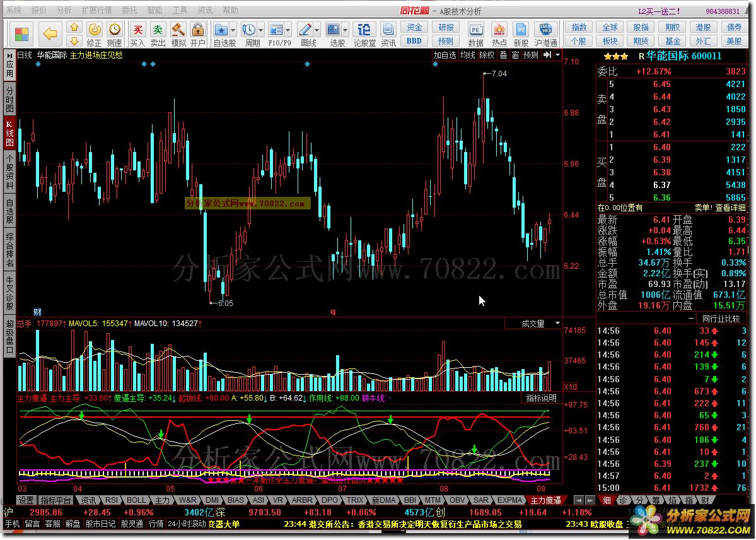The image size is (756, 540).
Task: Click the 买入 buy icon
Action: 137,30
